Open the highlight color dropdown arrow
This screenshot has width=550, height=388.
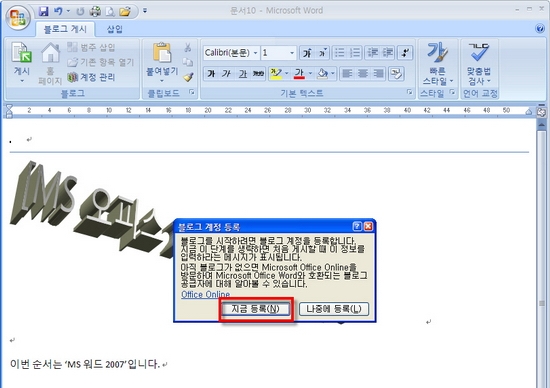click(287, 74)
